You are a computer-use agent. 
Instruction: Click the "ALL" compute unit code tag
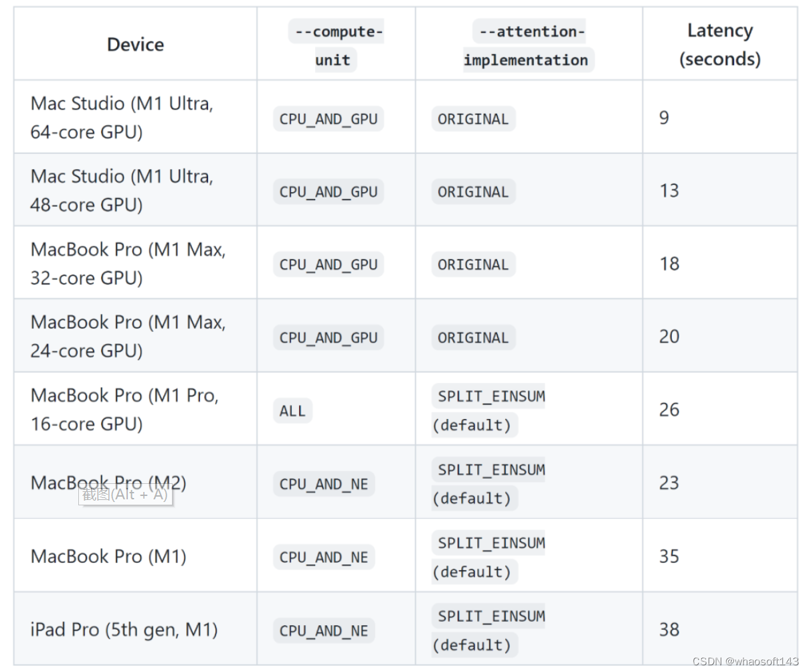coord(292,411)
